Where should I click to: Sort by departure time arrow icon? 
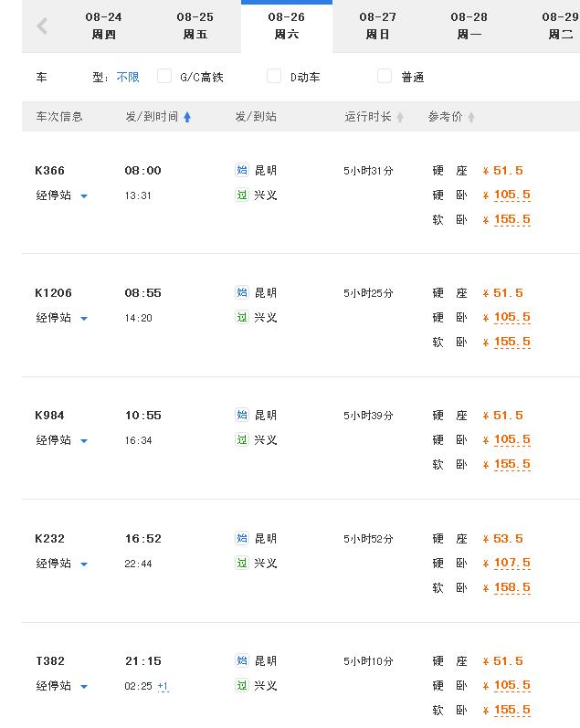click(x=187, y=117)
